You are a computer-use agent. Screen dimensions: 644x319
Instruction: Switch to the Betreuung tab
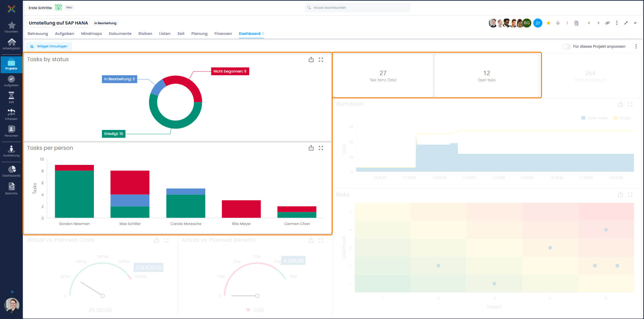pyautogui.click(x=38, y=34)
